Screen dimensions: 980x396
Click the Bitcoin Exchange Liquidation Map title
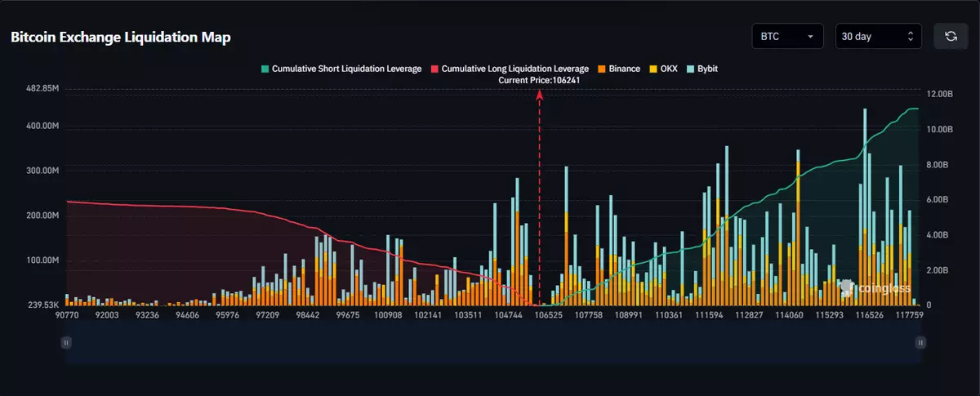click(x=120, y=38)
